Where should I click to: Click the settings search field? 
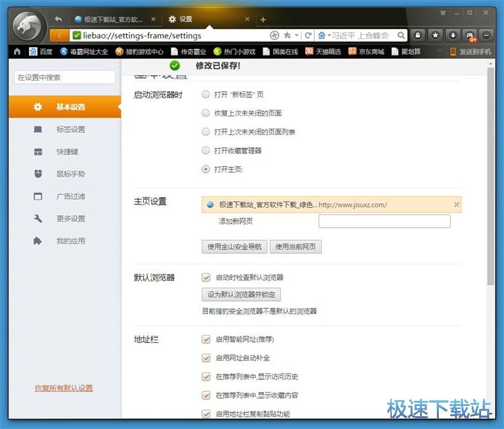tap(65, 77)
